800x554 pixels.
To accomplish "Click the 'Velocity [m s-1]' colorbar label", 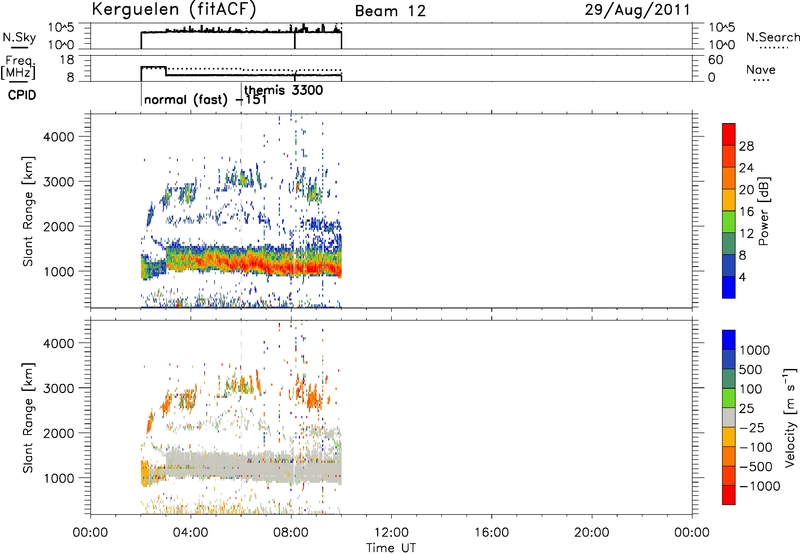I will (x=790, y=417).
